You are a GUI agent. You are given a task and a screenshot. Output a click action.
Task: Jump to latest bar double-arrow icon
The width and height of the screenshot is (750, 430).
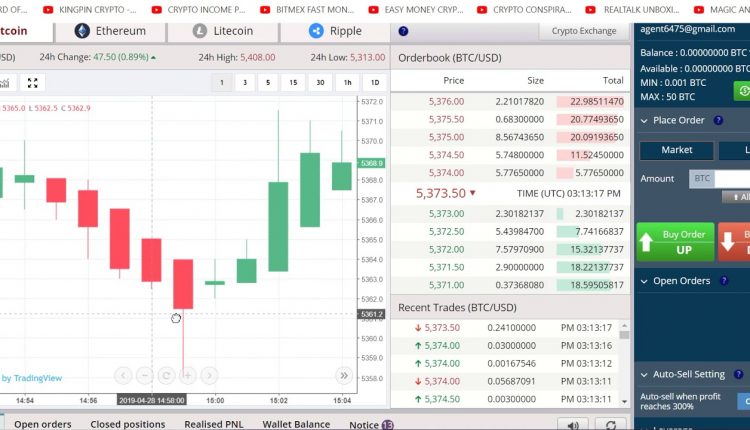click(344, 375)
